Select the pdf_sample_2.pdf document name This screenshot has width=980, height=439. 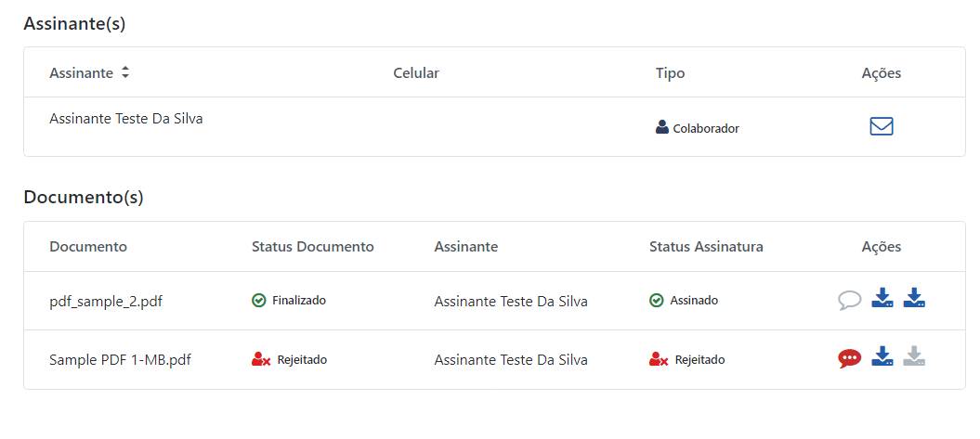106,303
